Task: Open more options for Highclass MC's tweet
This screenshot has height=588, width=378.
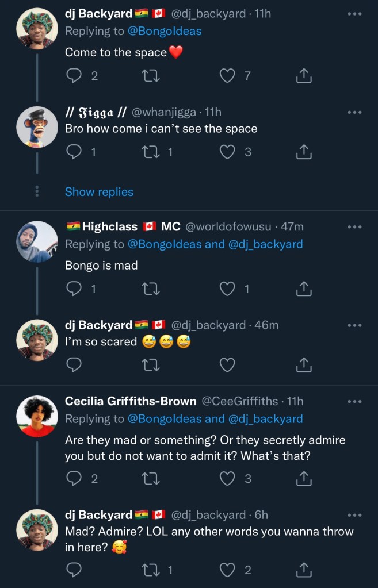Action: point(354,227)
